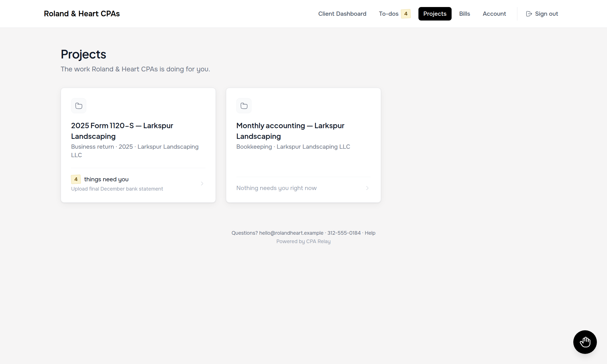Click folder icon on Monthly accounting card
The width and height of the screenshot is (607, 364).
pos(244,106)
